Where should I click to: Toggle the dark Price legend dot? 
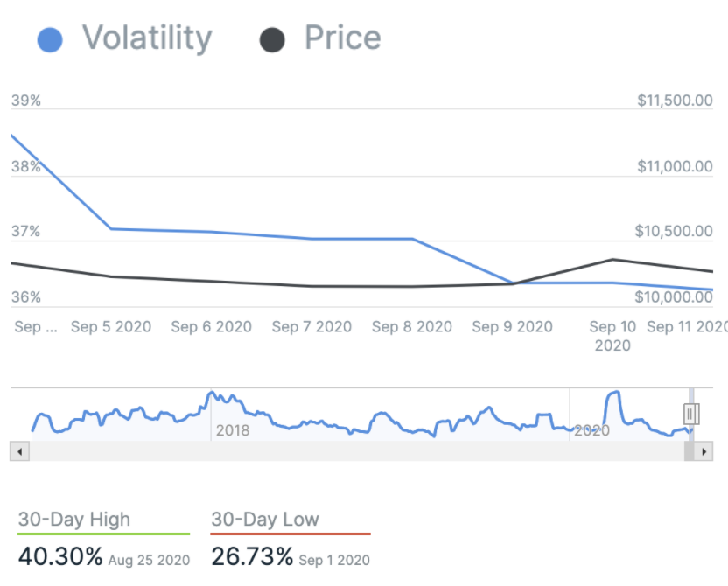coord(272,39)
